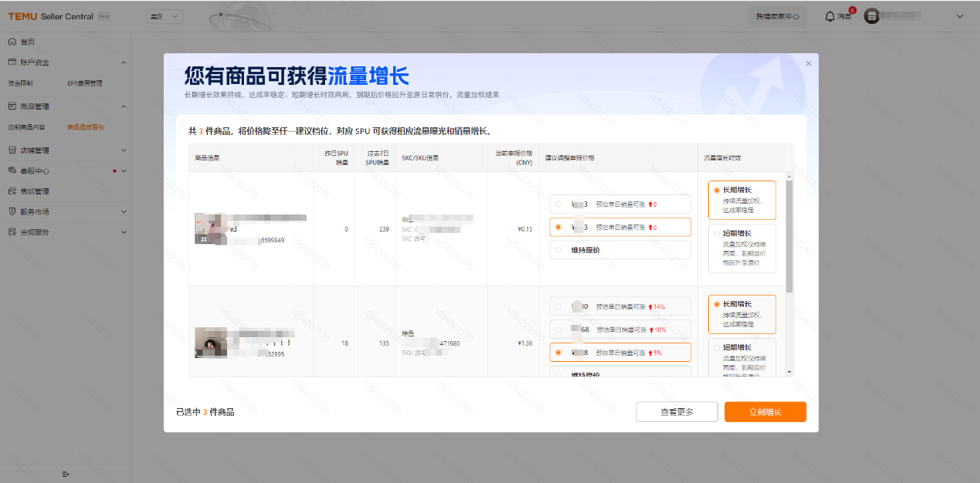Click the 店铺管理 store icon
Viewport: 980px width, 483px height.
coord(12,150)
